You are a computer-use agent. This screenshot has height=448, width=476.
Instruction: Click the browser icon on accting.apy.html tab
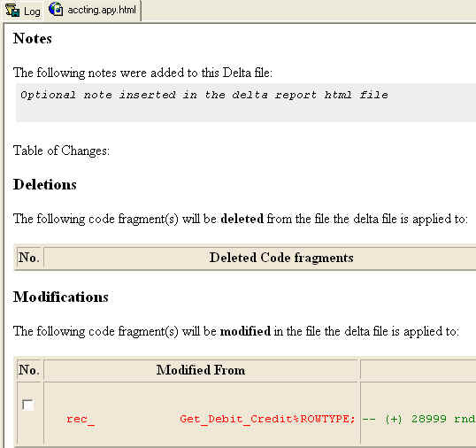(56, 9)
